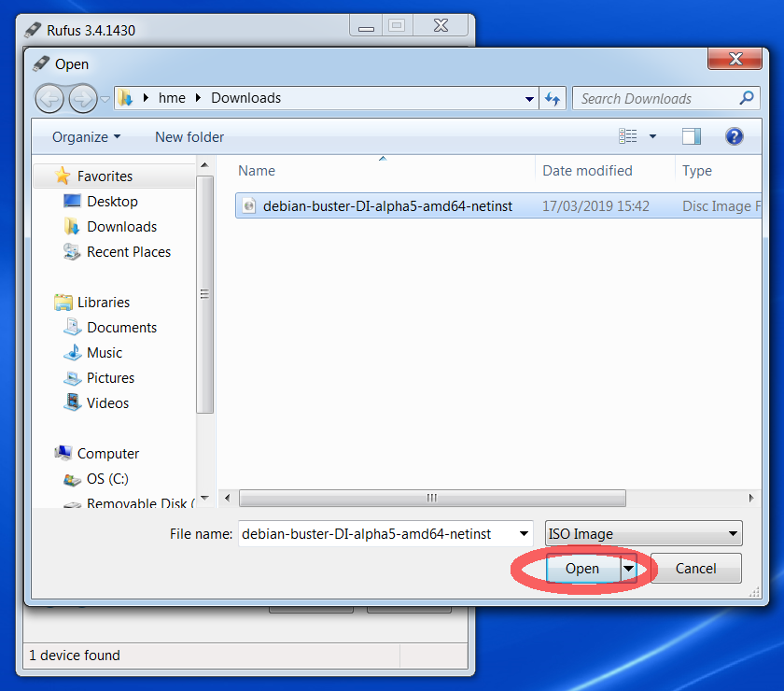Open Desktop in the navigation pane
The image size is (784, 691).
point(113,201)
